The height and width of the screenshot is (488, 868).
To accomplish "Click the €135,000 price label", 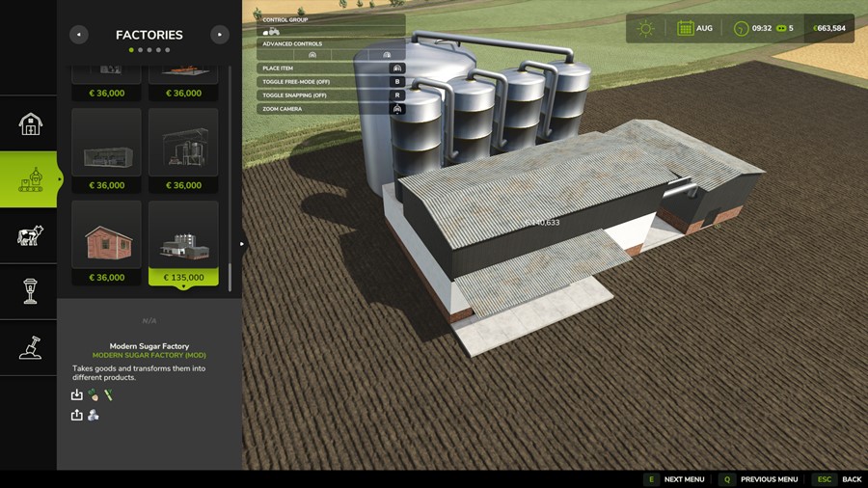I will [183, 277].
